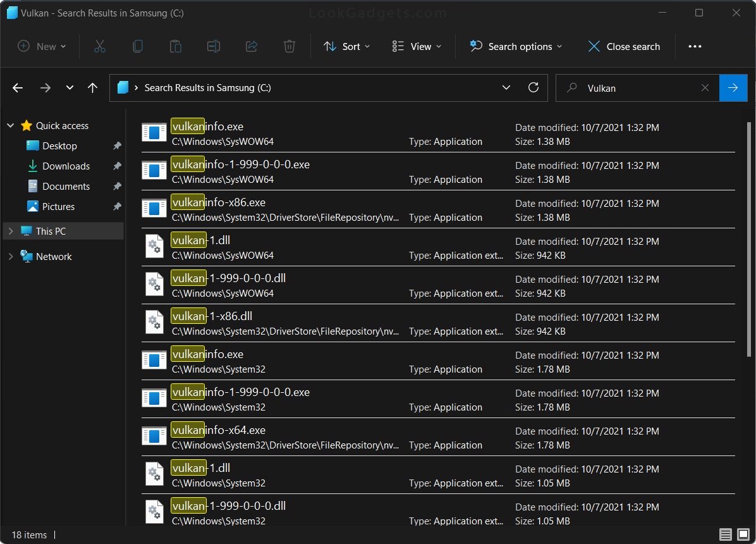Image resolution: width=756 pixels, height=544 pixels.
Task: Delete the selection using the trash icon
Action: (289, 46)
